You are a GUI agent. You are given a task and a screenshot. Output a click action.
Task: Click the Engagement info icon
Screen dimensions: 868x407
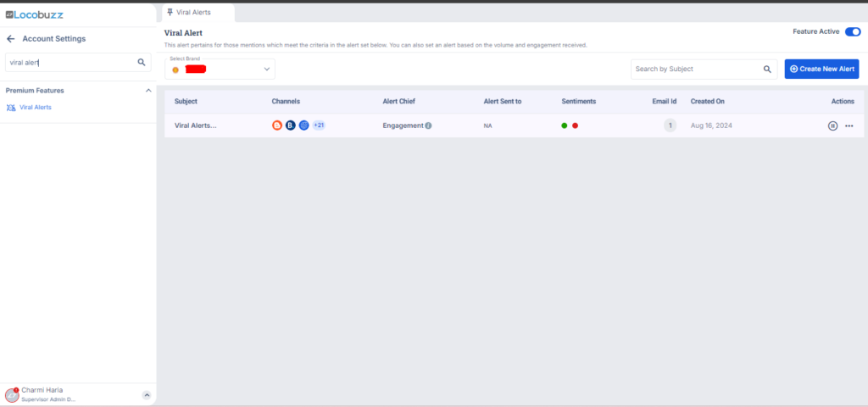coord(428,125)
